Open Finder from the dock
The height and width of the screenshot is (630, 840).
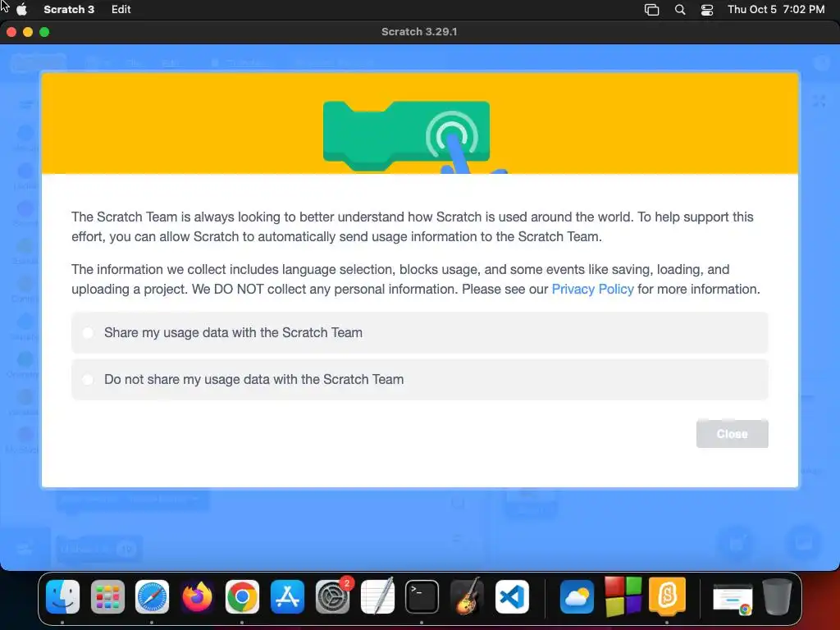62,596
